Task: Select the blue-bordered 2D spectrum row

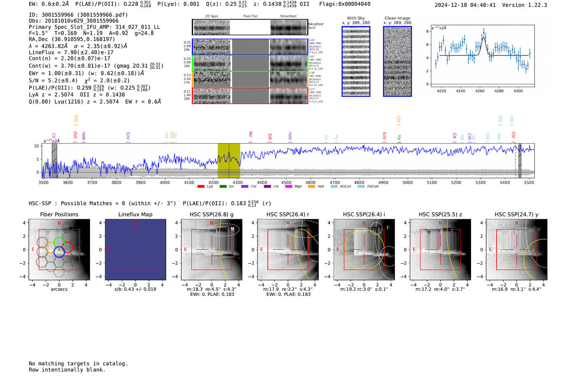Action: click(x=250, y=47)
